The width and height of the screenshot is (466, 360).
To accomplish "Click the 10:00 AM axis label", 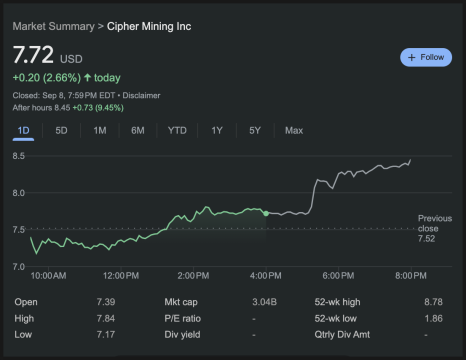I will [48, 276].
